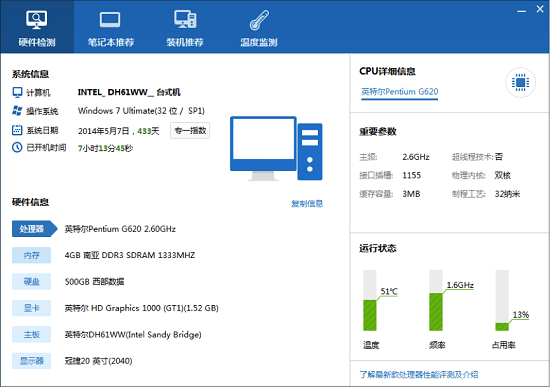
Task: Click the Windows flag icon beside 操作系统
Action: click(x=17, y=111)
